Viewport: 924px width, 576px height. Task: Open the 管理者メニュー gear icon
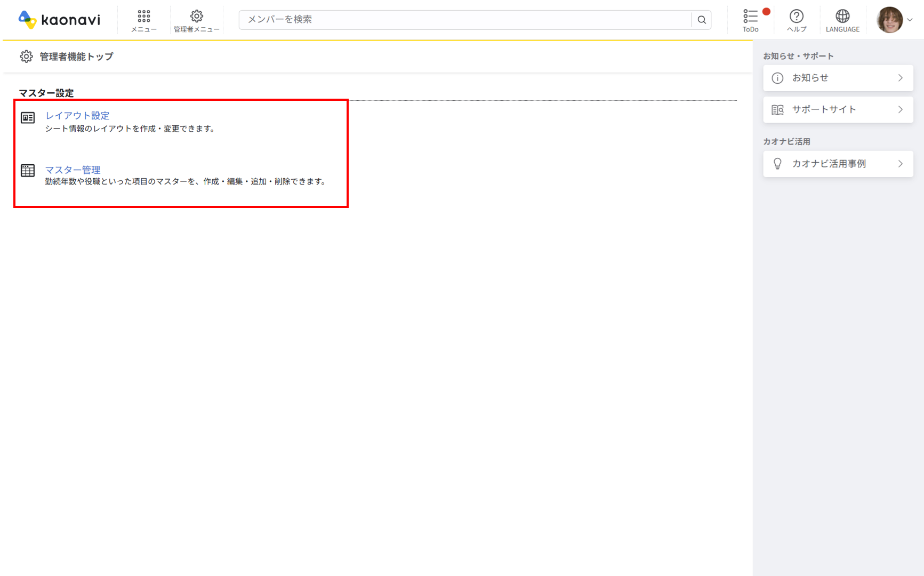(x=196, y=16)
